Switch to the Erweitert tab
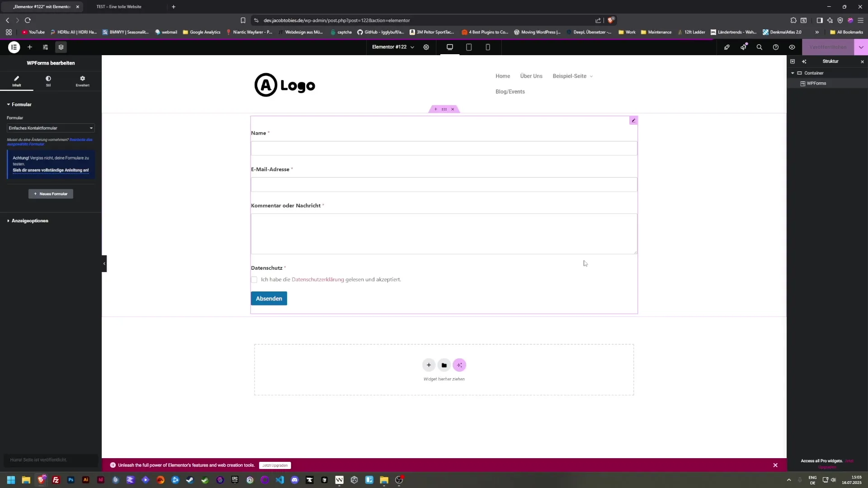This screenshot has height=488, width=868. (82, 81)
